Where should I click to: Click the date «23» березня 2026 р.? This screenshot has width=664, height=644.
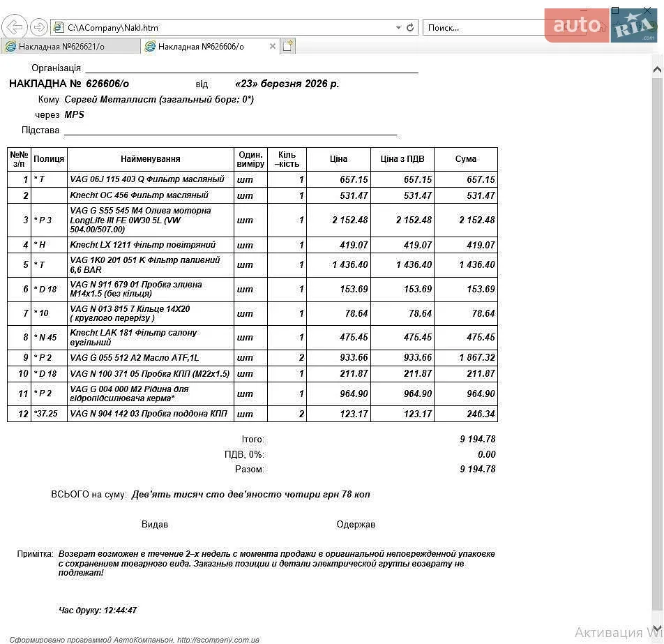(287, 84)
